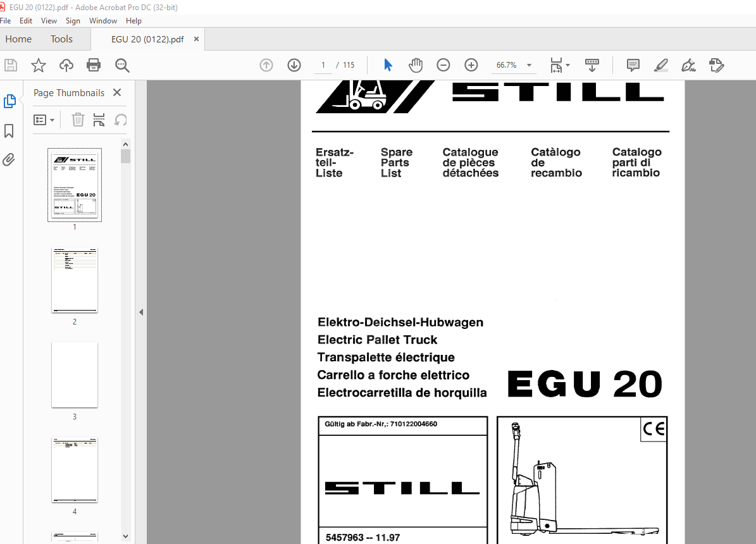Viewport: 756px width, 544px height.
Task: Click the page number input field
Action: (x=323, y=65)
